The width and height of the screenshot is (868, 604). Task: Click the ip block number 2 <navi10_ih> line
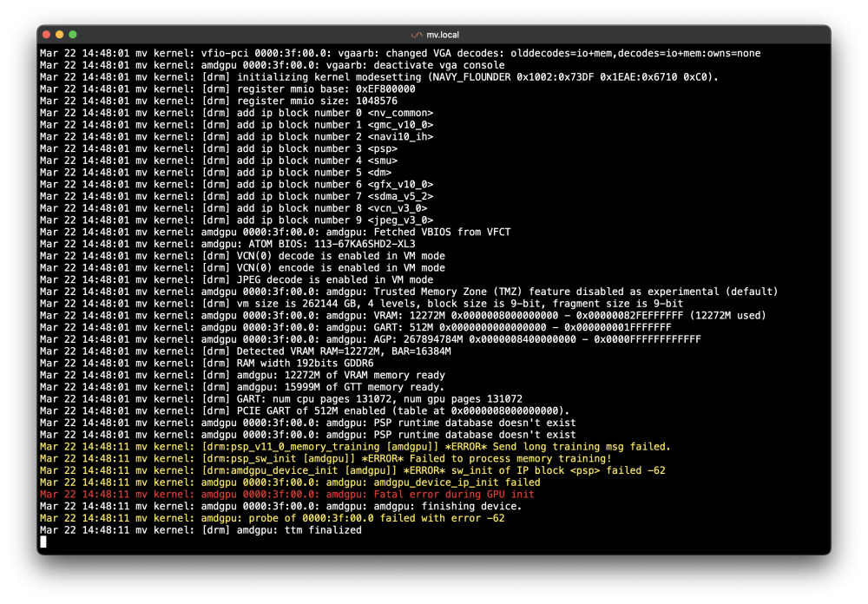[x=236, y=136]
